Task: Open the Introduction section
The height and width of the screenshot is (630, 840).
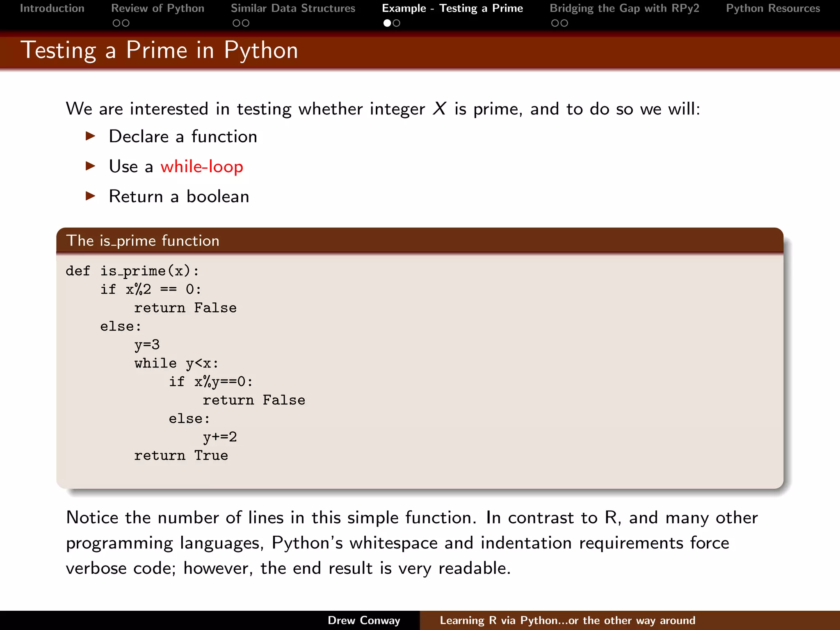Action: [52, 9]
